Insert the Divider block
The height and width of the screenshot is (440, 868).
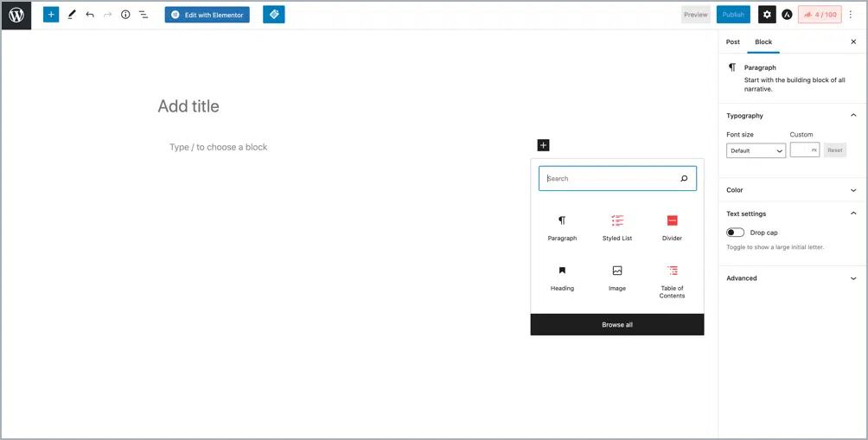pyautogui.click(x=672, y=227)
